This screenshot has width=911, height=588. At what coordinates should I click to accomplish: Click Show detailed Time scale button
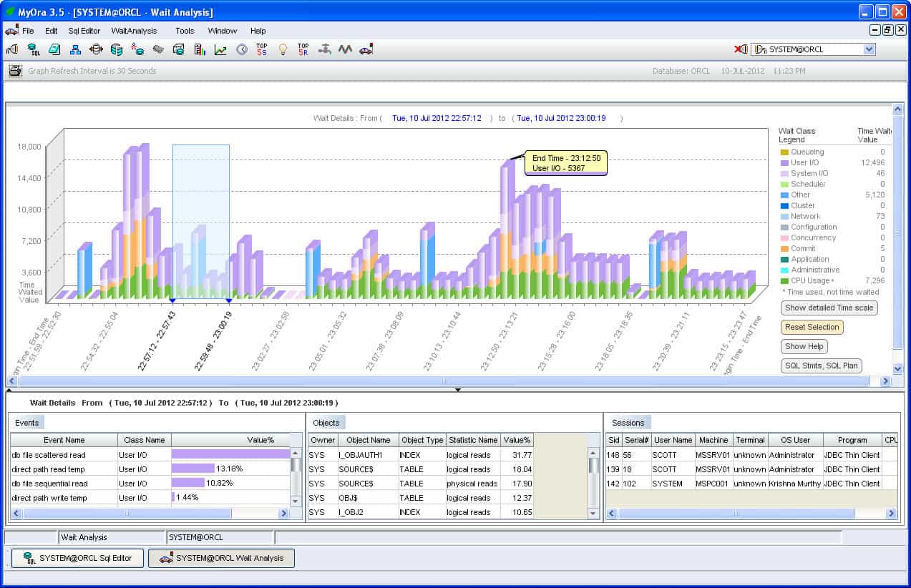829,308
